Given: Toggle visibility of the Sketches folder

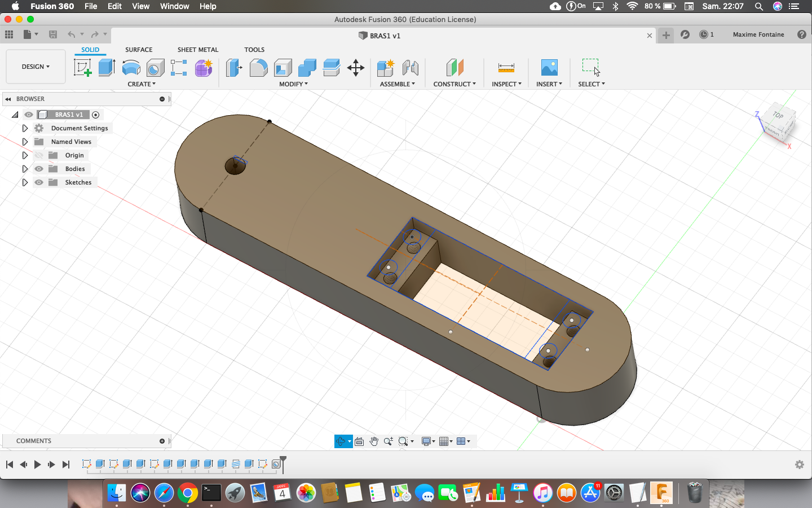Looking at the screenshot, I should [x=39, y=182].
